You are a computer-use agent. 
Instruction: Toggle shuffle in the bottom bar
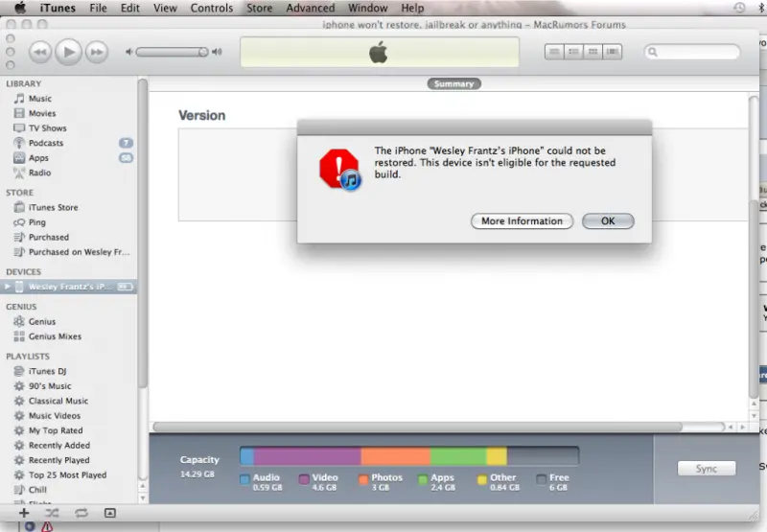tap(53, 513)
